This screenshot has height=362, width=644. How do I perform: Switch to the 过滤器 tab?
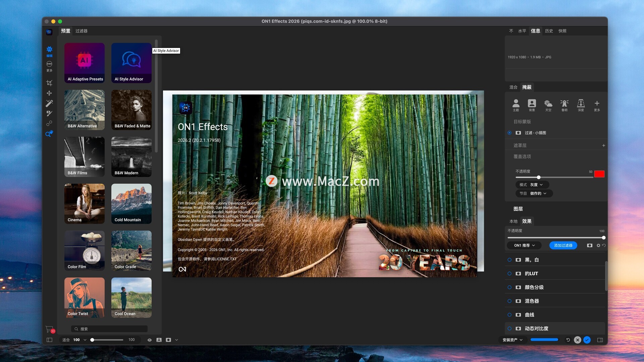(81, 31)
